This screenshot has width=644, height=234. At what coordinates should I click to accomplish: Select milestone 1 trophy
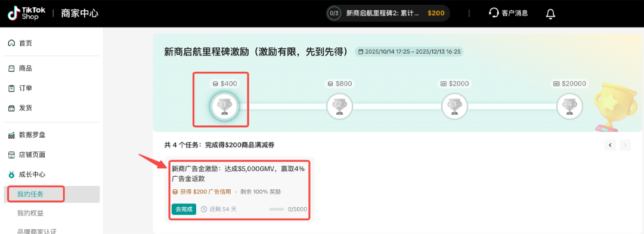click(224, 106)
